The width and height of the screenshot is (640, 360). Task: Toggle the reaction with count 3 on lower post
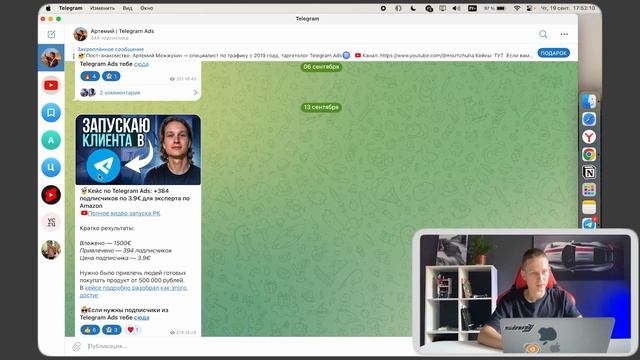(111, 330)
